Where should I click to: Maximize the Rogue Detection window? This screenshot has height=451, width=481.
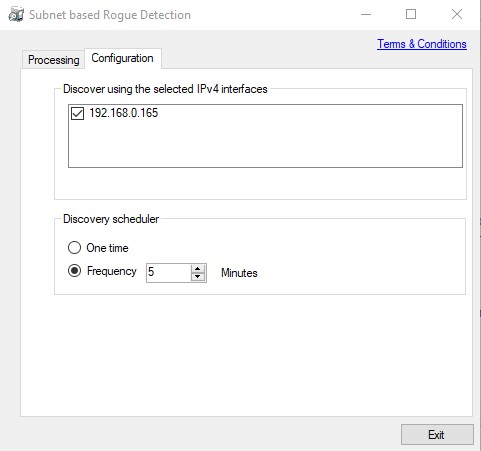pyautogui.click(x=411, y=14)
